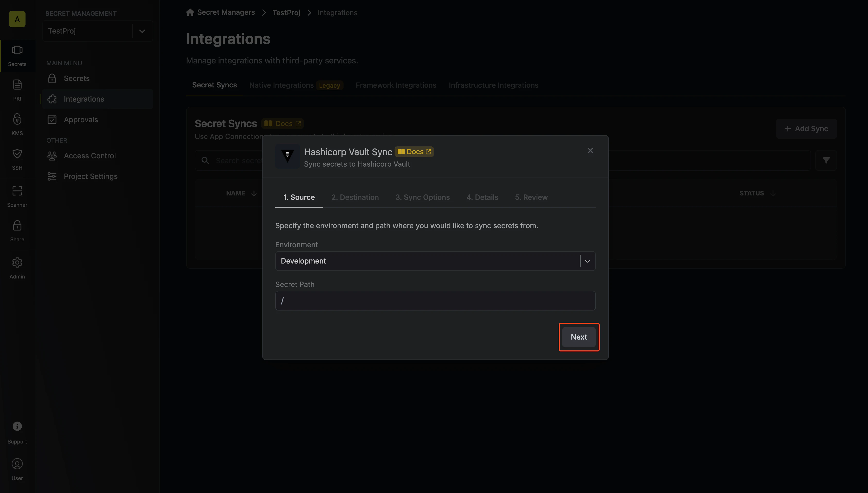Open the KMS section in the icon rail
The width and height of the screenshot is (868, 493).
coord(17,125)
